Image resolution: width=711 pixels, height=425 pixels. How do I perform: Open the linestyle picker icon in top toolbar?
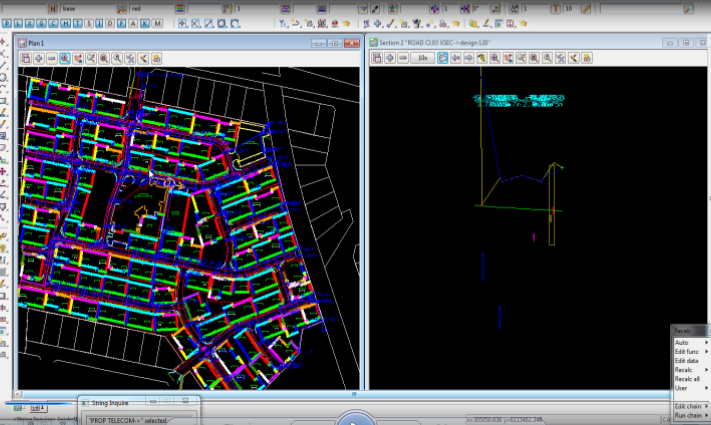point(286,9)
